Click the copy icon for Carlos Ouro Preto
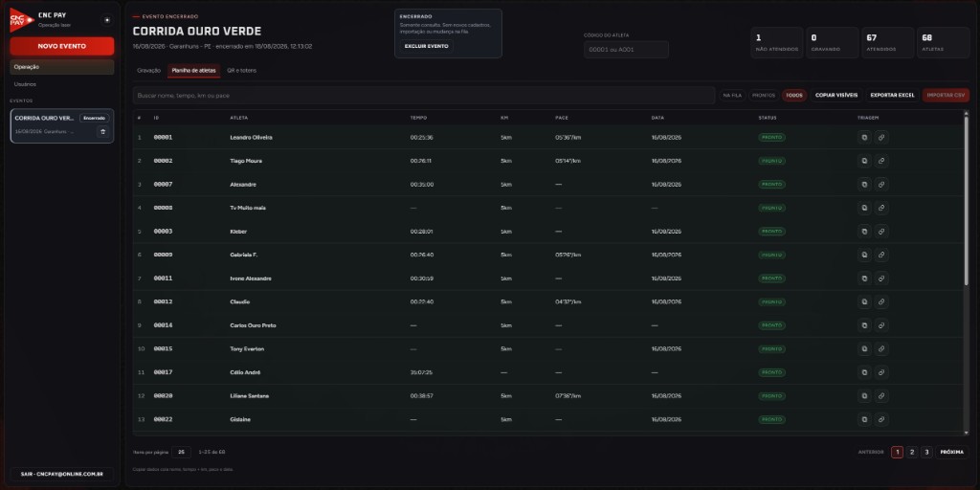The image size is (980, 490). [x=864, y=325]
